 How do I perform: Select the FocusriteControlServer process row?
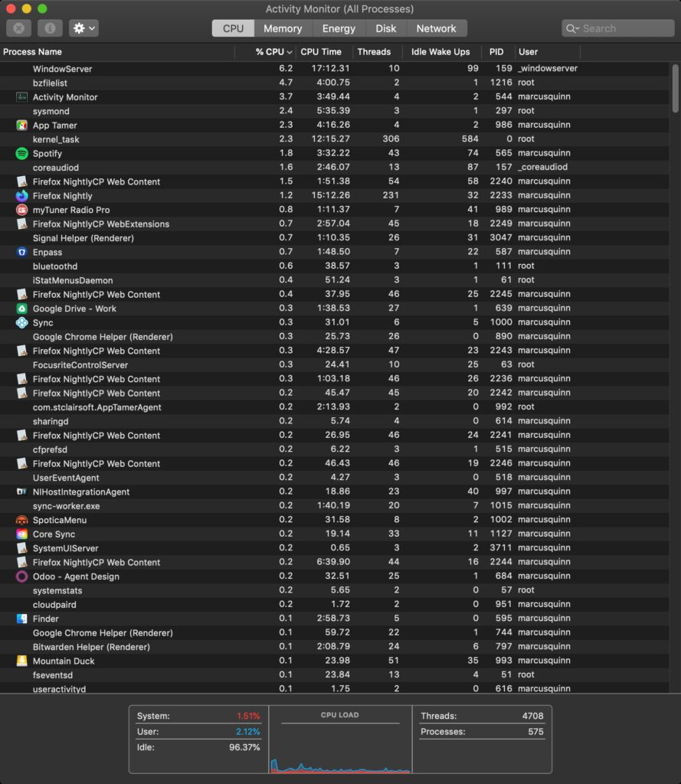[334, 364]
